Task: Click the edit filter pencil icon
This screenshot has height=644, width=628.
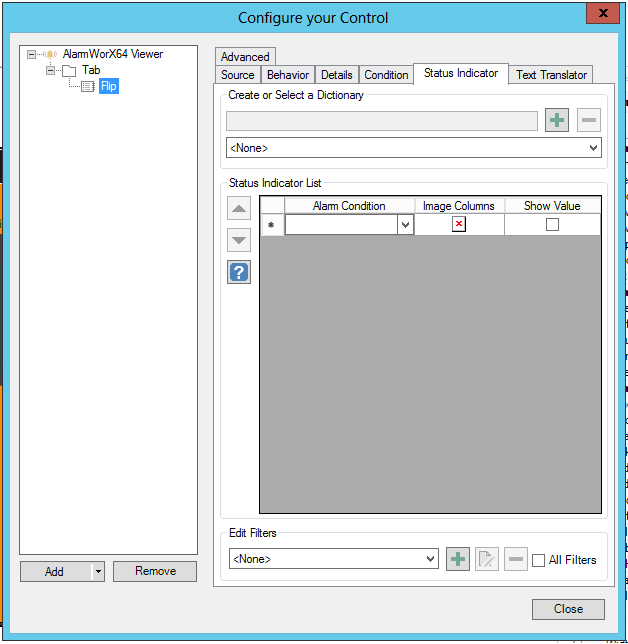Action: pyautogui.click(x=486, y=559)
